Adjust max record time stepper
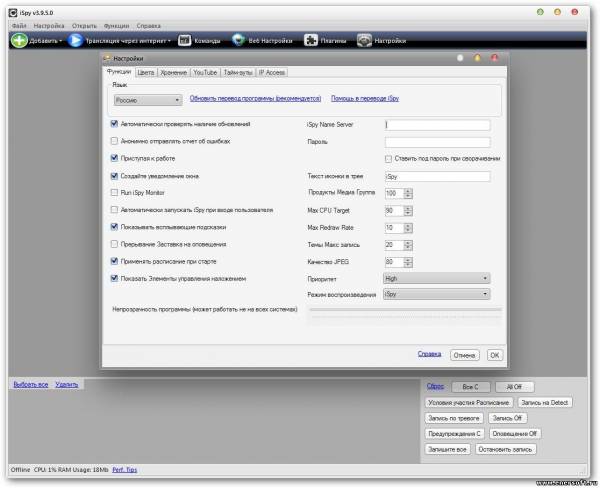The width and height of the screenshot is (600, 488). (408, 245)
